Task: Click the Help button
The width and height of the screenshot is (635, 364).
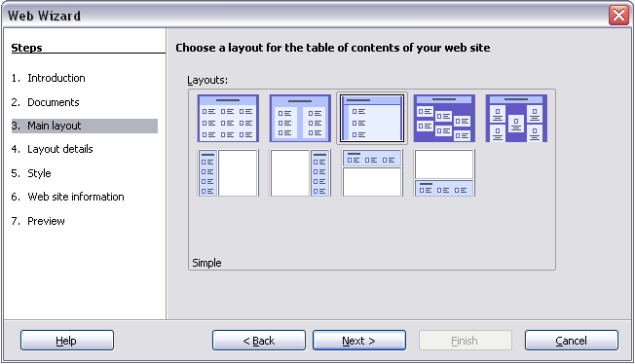Action: 67,341
